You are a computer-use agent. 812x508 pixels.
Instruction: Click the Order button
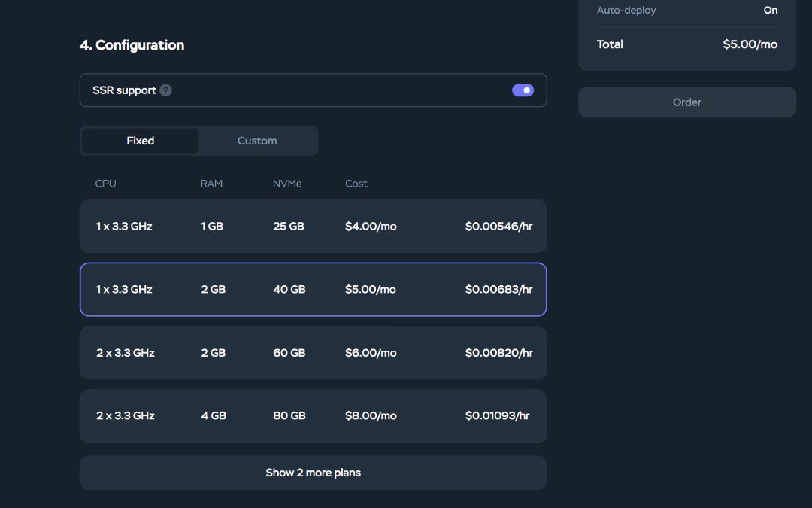687,102
